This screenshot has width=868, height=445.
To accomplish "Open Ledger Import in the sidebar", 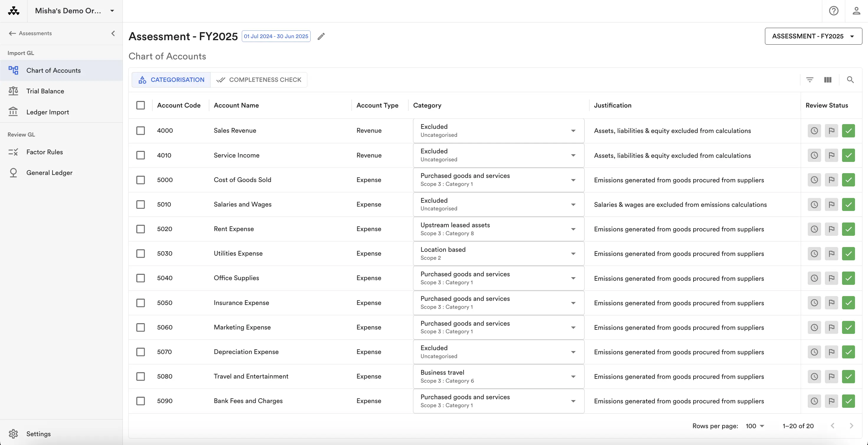I will (x=48, y=112).
